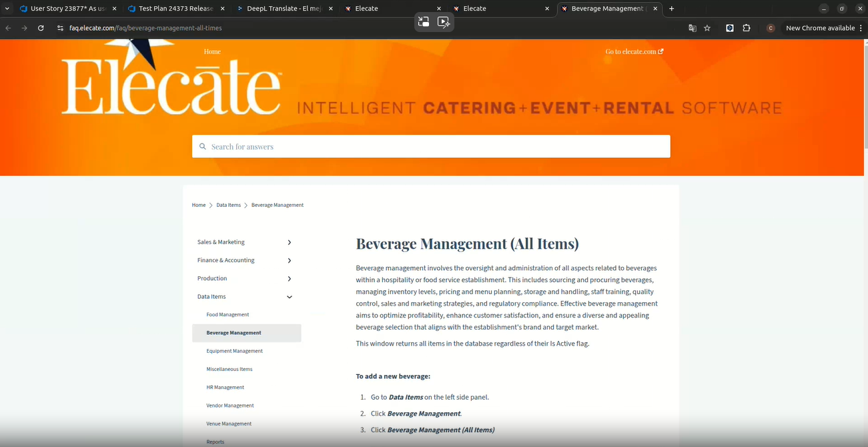
Task: Click bold 'Data Items' in step 1
Action: point(406,397)
